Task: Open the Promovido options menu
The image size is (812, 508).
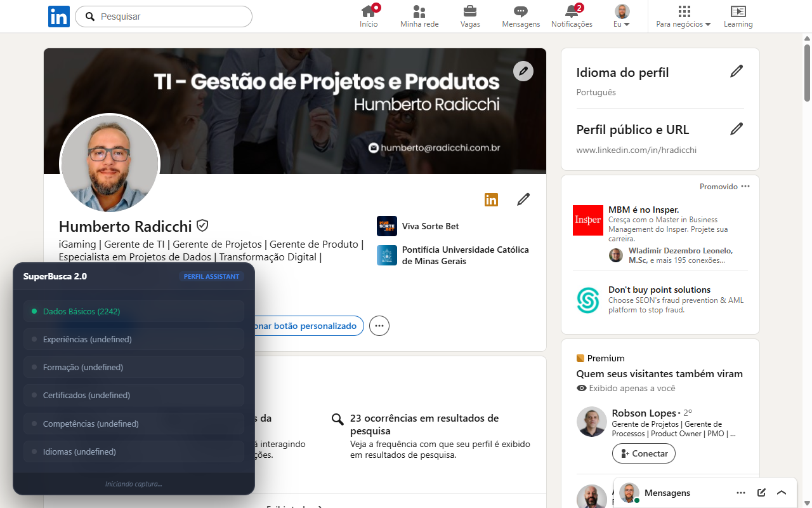Action: (745, 186)
